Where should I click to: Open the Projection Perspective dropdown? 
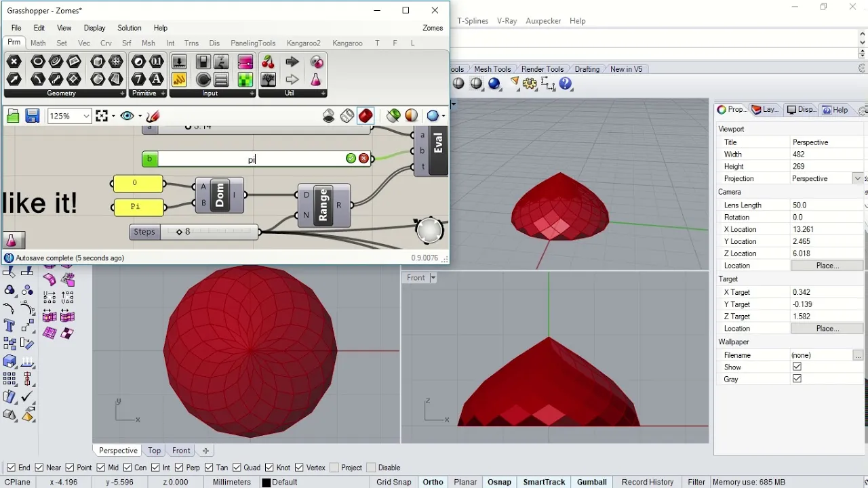pos(857,178)
